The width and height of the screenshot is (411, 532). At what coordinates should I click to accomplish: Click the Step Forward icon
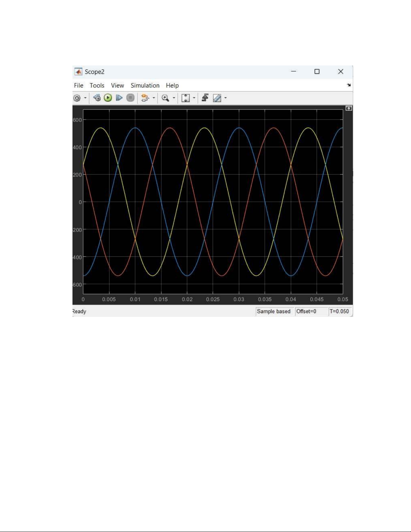coord(119,98)
